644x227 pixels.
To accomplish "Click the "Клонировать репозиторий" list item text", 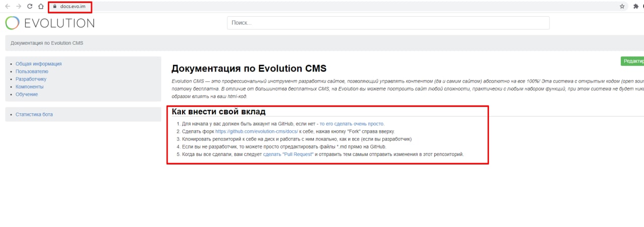I will coord(297,139).
